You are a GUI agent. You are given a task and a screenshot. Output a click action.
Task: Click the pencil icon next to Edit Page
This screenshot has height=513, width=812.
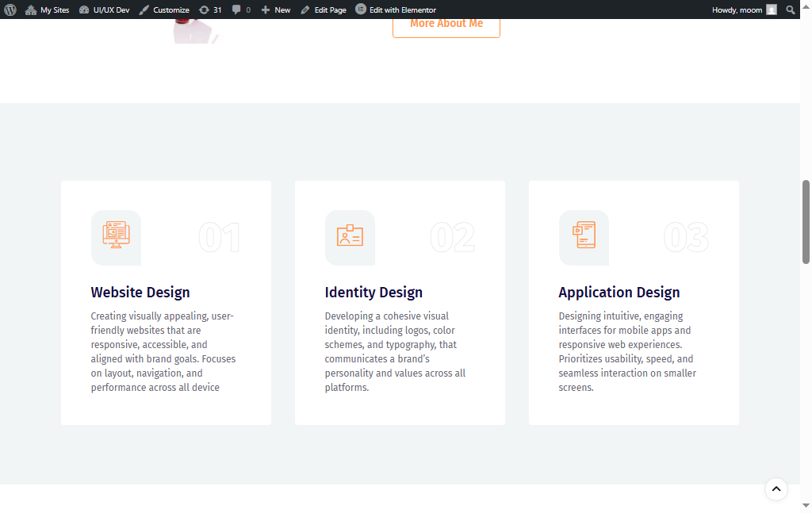tap(304, 10)
